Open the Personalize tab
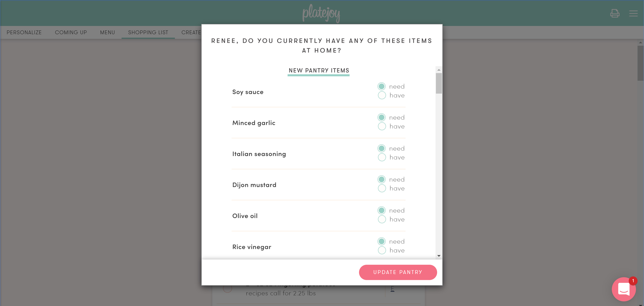 pyautogui.click(x=24, y=32)
